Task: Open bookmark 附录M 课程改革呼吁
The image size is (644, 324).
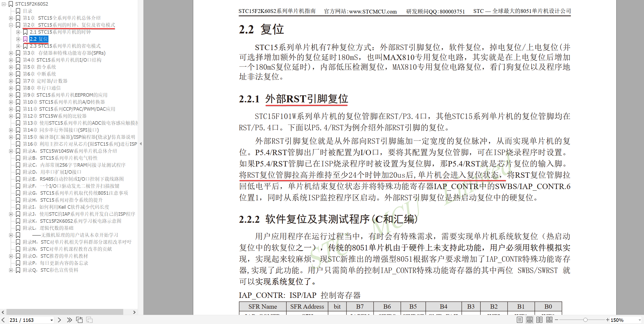Action: pyautogui.click(x=77, y=242)
